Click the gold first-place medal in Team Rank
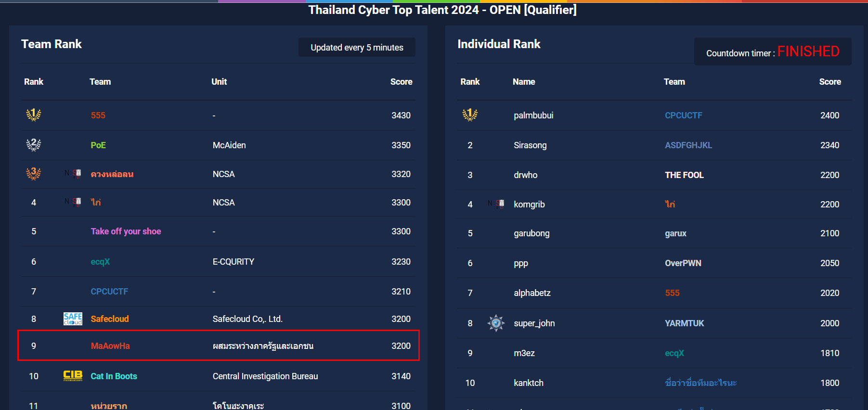Image resolution: width=868 pixels, height=410 pixels. click(34, 115)
